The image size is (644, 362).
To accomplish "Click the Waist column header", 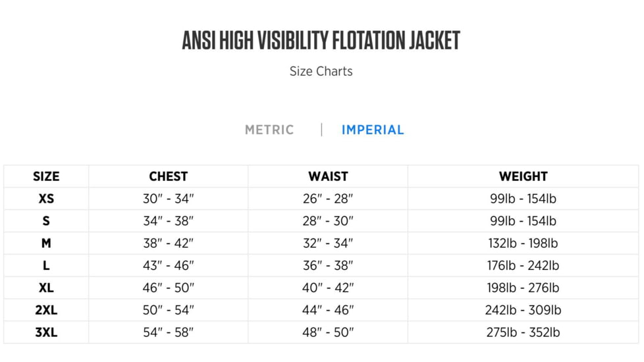I will [328, 176].
